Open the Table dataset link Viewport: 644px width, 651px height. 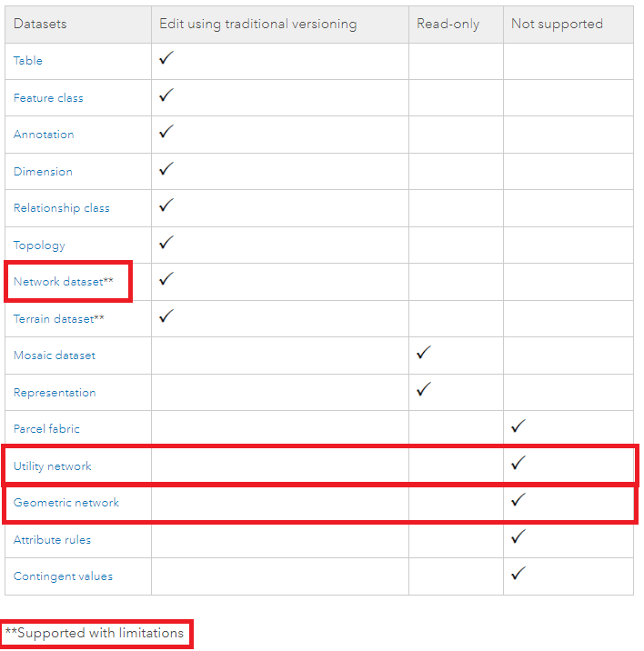click(x=28, y=61)
